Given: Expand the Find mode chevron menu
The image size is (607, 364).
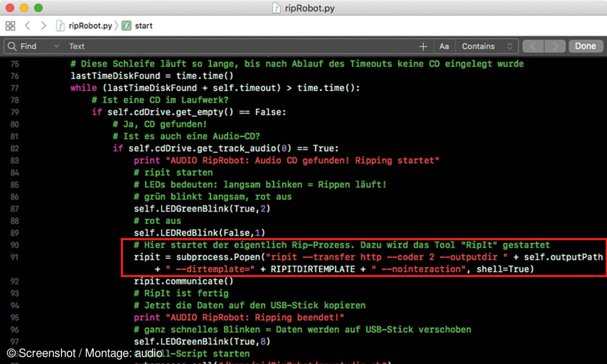Looking at the screenshot, I should coord(56,46).
